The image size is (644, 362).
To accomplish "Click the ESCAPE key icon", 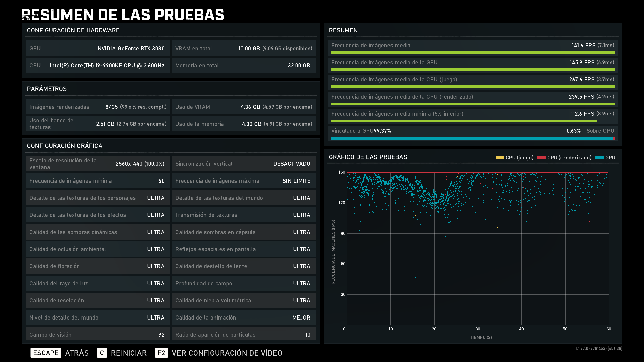I will (46, 353).
